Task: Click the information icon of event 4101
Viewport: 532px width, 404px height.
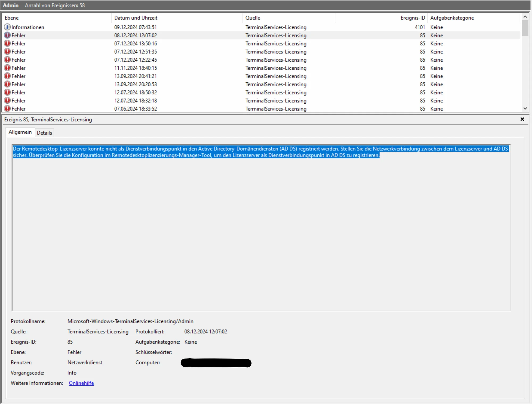Action: 7,27
